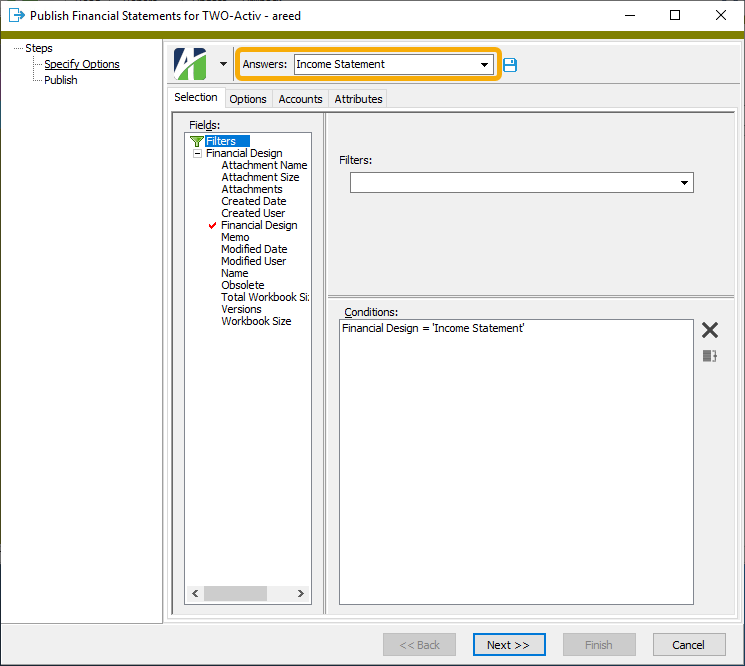Click the red checkmark next to Financial Design
The width and height of the screenshot is (745, 666).
click(x=213, y=226)
